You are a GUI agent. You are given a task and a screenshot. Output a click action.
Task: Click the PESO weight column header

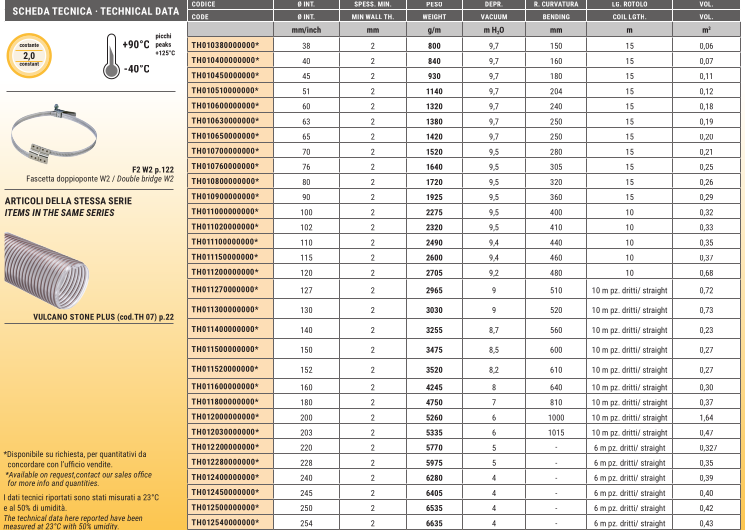pyautogui.click(x=434, y=5)
